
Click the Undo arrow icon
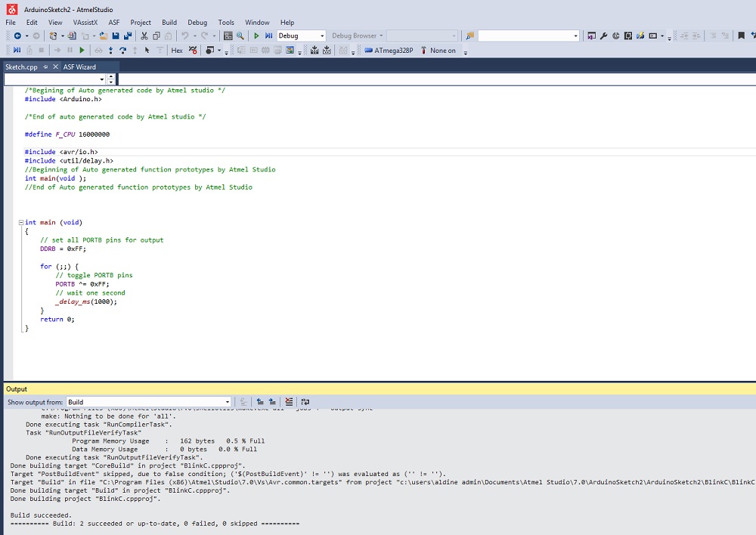[x=184, y=36]
